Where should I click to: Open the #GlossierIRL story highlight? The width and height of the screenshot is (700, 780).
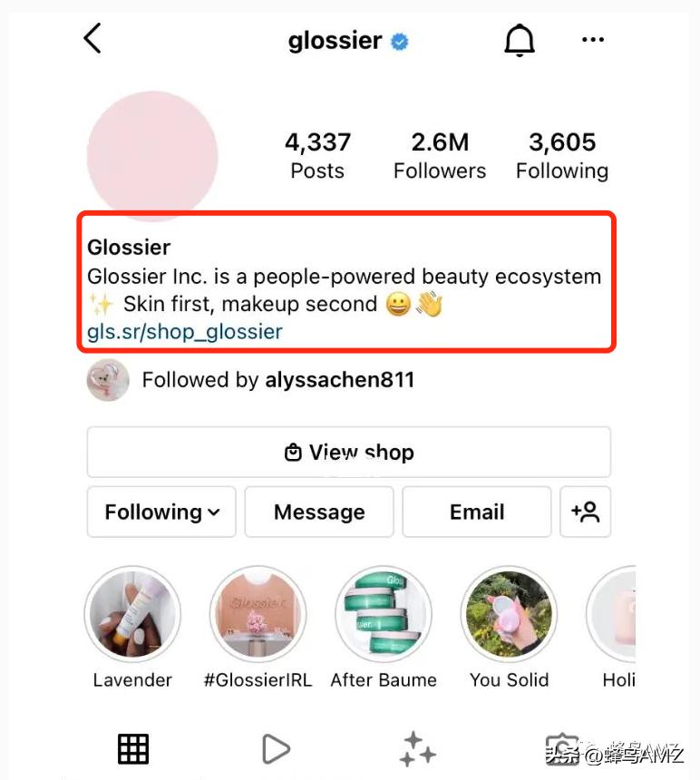click(258, 616)
